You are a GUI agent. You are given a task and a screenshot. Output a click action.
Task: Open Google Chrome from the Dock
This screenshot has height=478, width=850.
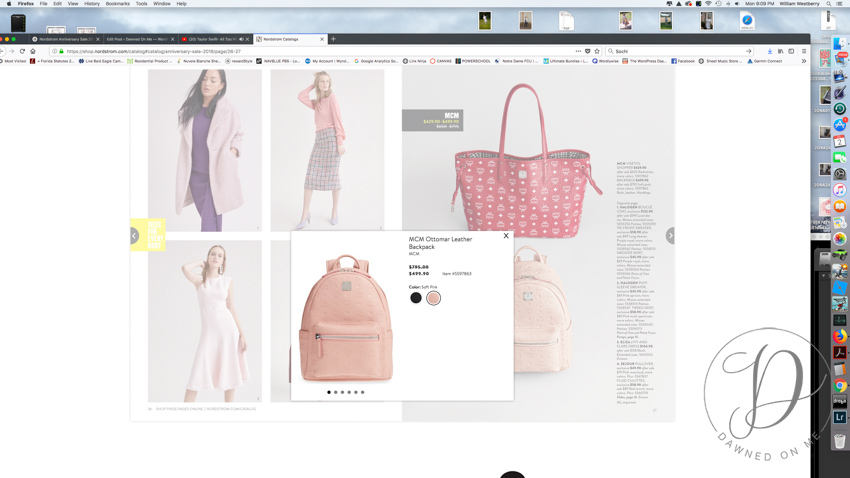840,385
